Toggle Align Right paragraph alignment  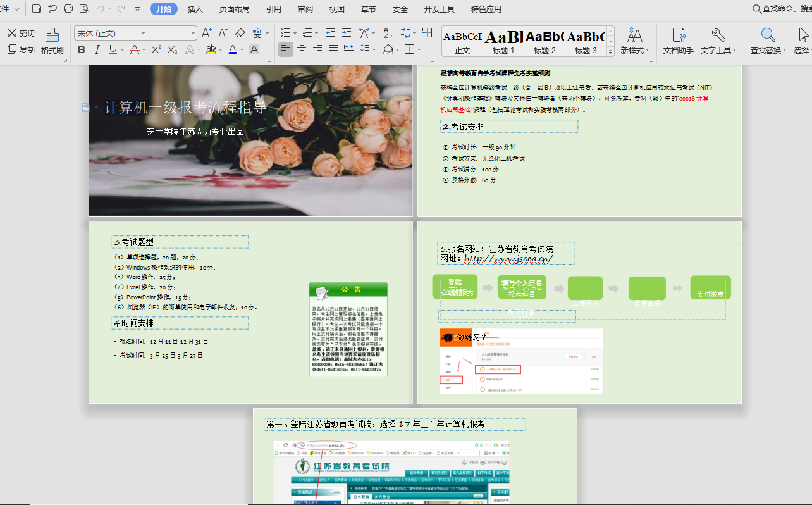click(x=317, y=49)
